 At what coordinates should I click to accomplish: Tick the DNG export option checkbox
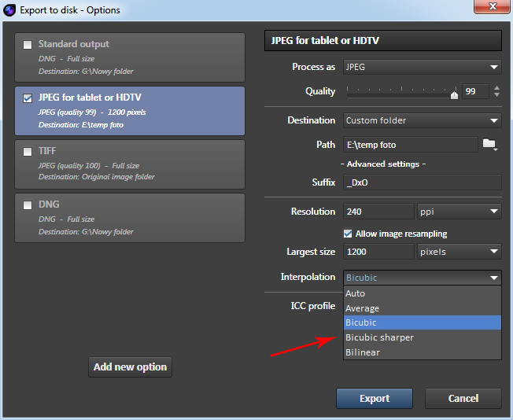click(28, 205)
